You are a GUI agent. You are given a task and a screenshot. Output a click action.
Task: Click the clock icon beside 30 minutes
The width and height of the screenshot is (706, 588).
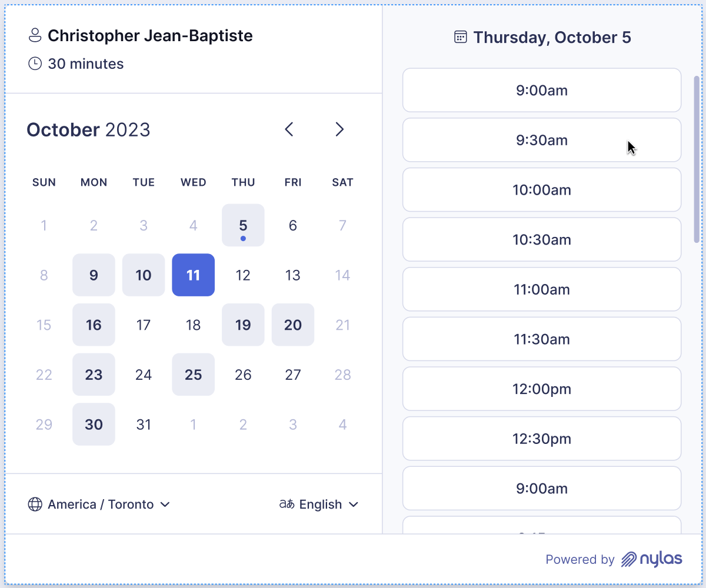click(35, 64)
